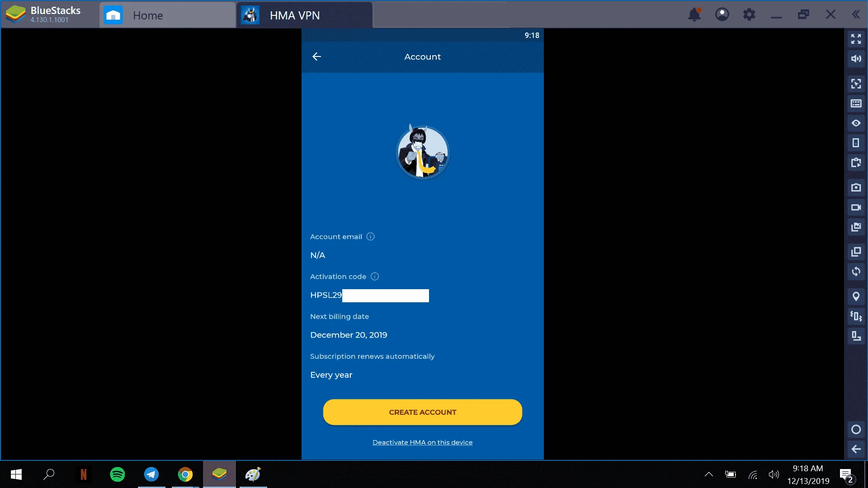Viewport: 868px width, 488px height.
Task: Open the Paint app on the taskbar
Action: 253,474
